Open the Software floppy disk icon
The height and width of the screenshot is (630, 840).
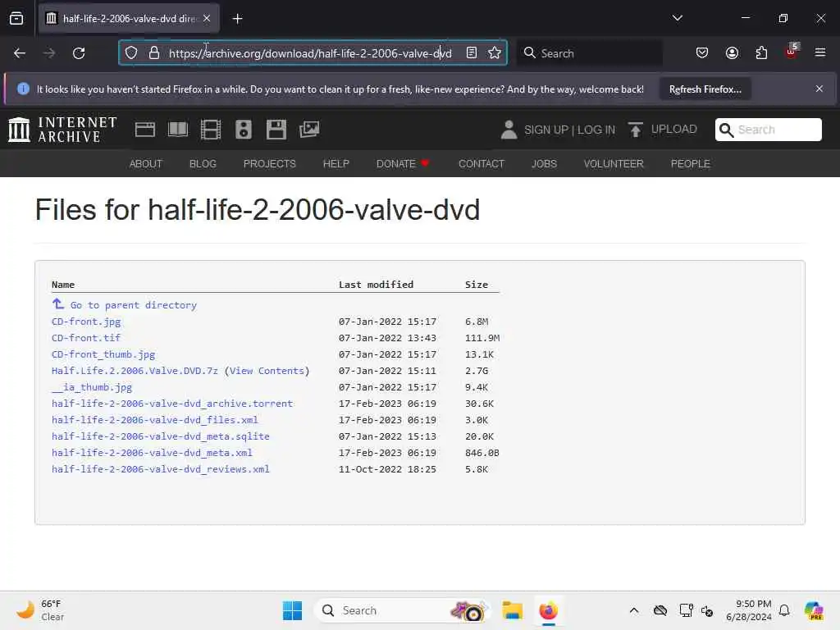coord(276,130)
